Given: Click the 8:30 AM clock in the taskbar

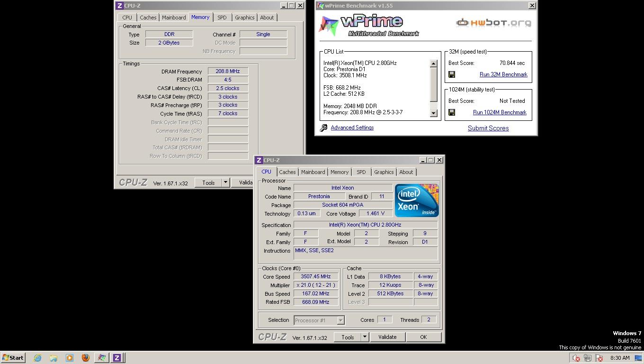Looking at the screenshot, I should click(620, 358).
